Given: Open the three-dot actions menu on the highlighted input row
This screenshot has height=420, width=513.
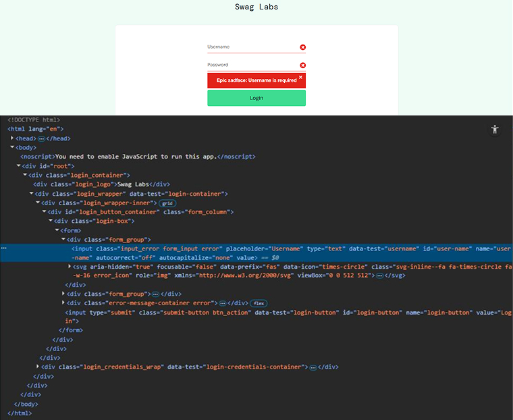Looking at the screenshot, I should (3, 248).
